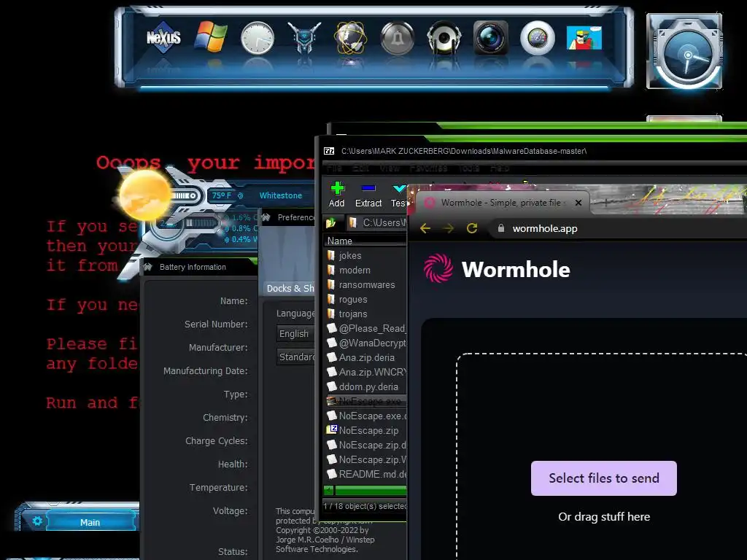Click the 1 / 18 object(s) selected status
Screen dimensions: 747x560
click(x=365, y=506)
